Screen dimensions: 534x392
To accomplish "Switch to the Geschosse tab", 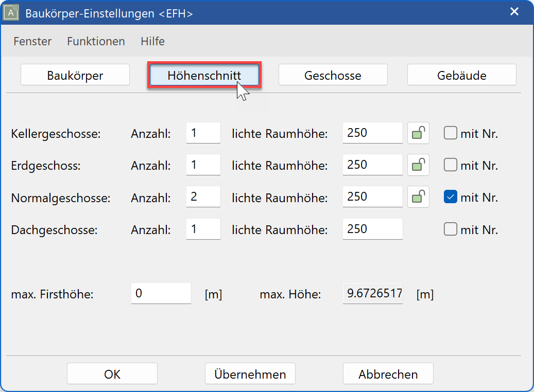I will pyautogui.click(x=333, y=74).
